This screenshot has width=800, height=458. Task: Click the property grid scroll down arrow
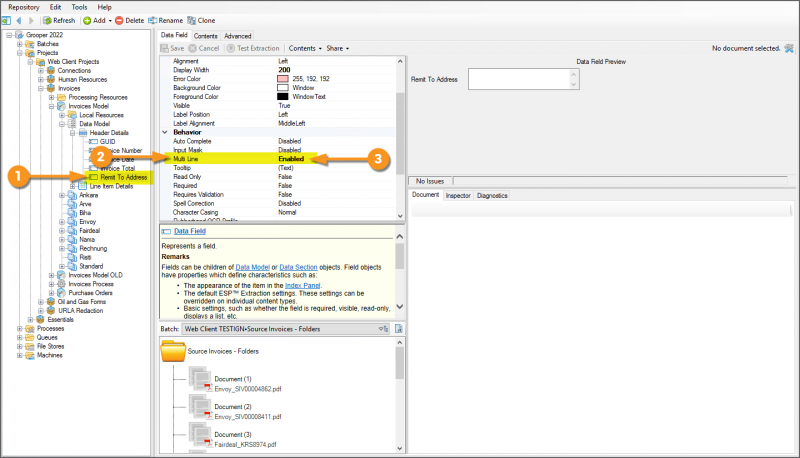click(400, 216)
